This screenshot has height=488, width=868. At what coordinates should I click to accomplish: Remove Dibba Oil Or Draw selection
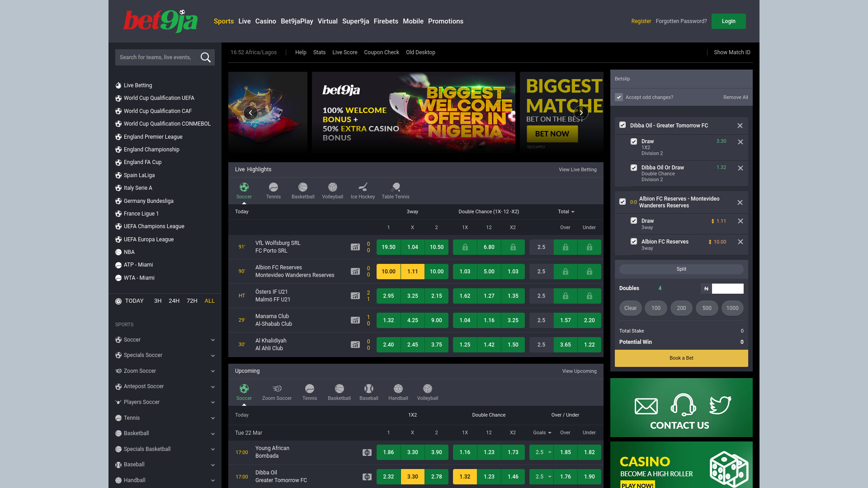(741, 168)
